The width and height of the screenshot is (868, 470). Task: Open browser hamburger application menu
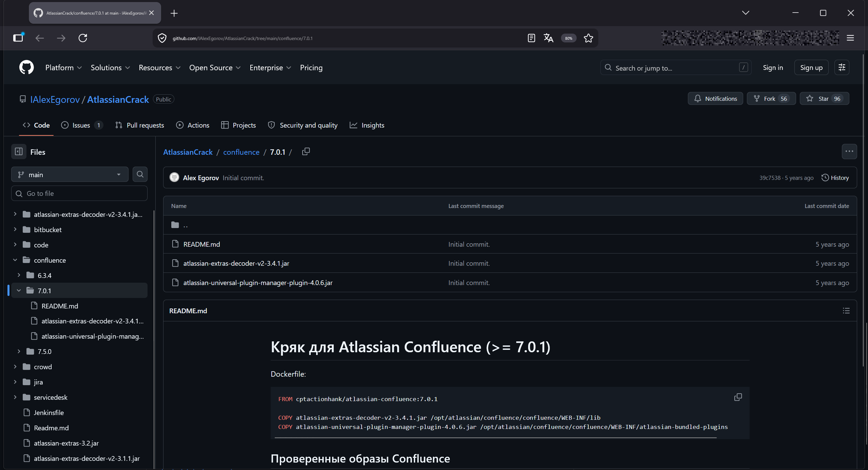[x=850, y=38]
